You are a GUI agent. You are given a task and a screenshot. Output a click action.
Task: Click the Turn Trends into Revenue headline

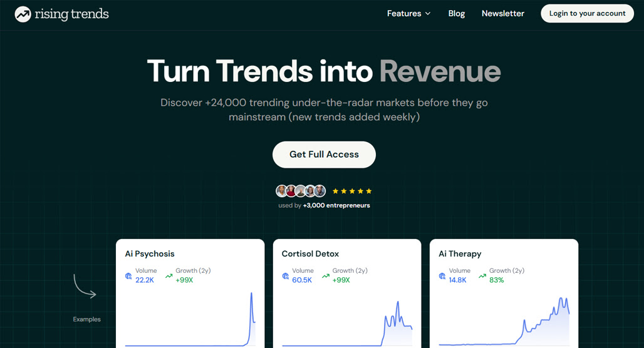(x=324, y=71)
